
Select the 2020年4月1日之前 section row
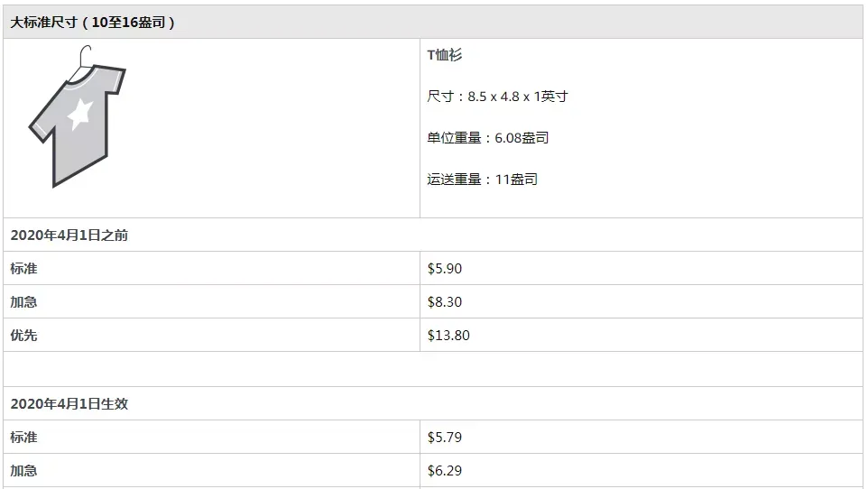[x=433, y=235]
